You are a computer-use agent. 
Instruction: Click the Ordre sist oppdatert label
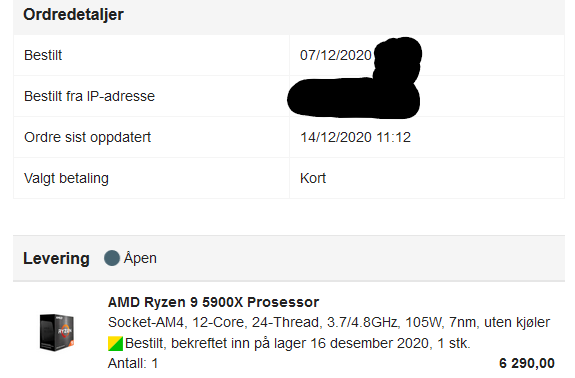point(87,137)
